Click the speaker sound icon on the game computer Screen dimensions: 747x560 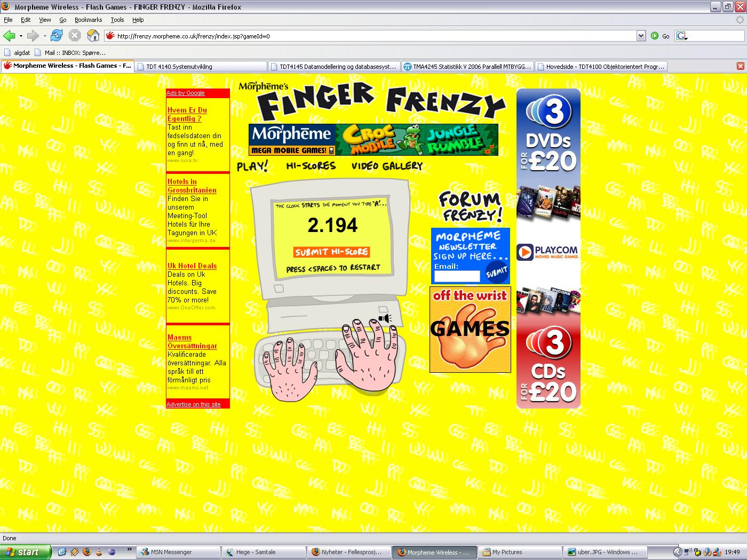(x=385, y=318)
